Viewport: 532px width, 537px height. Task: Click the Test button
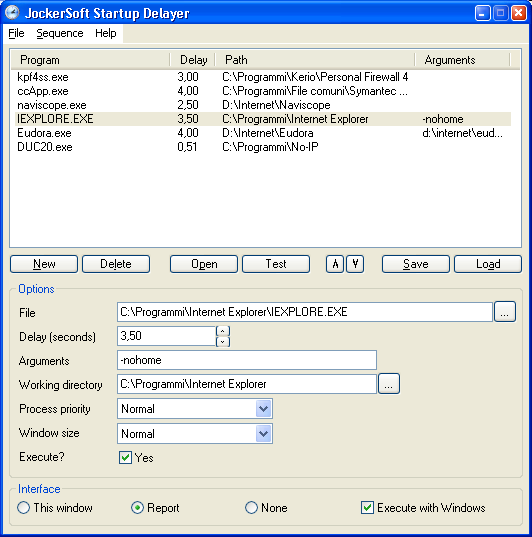276,264
